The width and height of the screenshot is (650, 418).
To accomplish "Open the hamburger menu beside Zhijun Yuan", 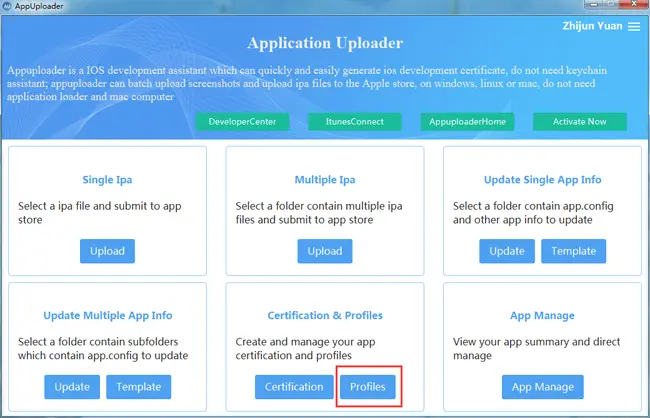I will click(634, 27).
